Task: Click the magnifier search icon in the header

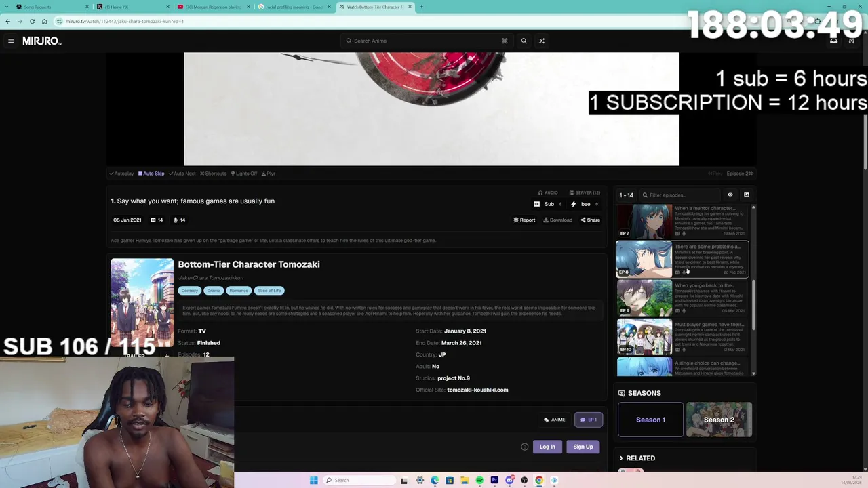Action: pyautogui.click(x=524, y=41)
